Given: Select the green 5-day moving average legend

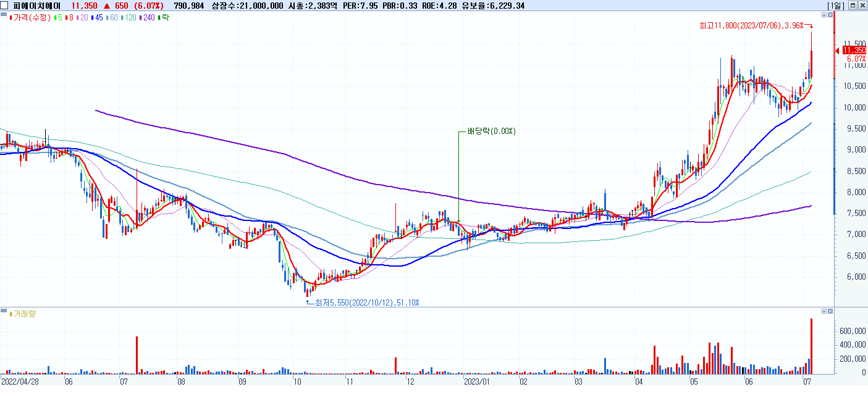Looking at the screenshot, I should (x=58, y=18).
